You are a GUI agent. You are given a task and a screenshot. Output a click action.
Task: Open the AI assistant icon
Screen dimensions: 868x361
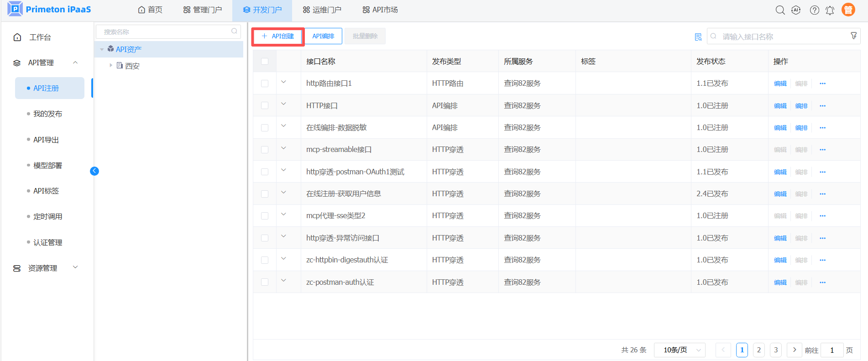point(796,10)
